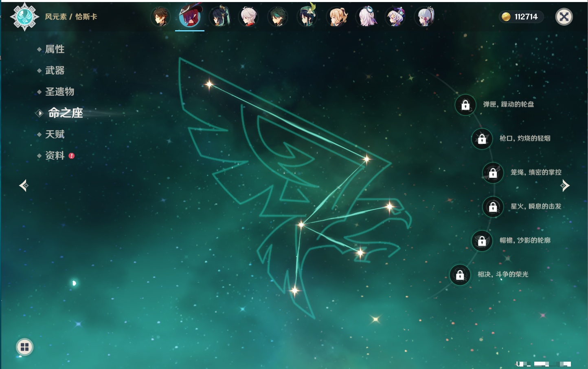Select Xiao's dark green-haired avatar
This screenshot has height=369, width=588.
[x=278, y=17]
